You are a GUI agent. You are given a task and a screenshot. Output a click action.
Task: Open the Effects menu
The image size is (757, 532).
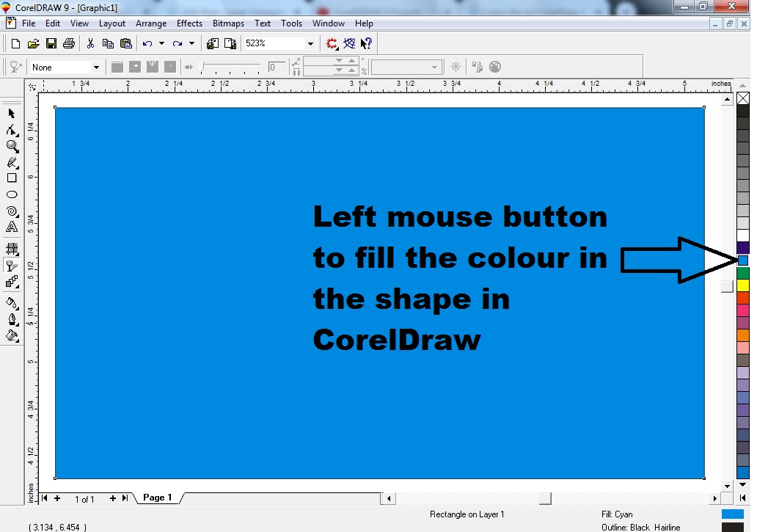(189, 23)
